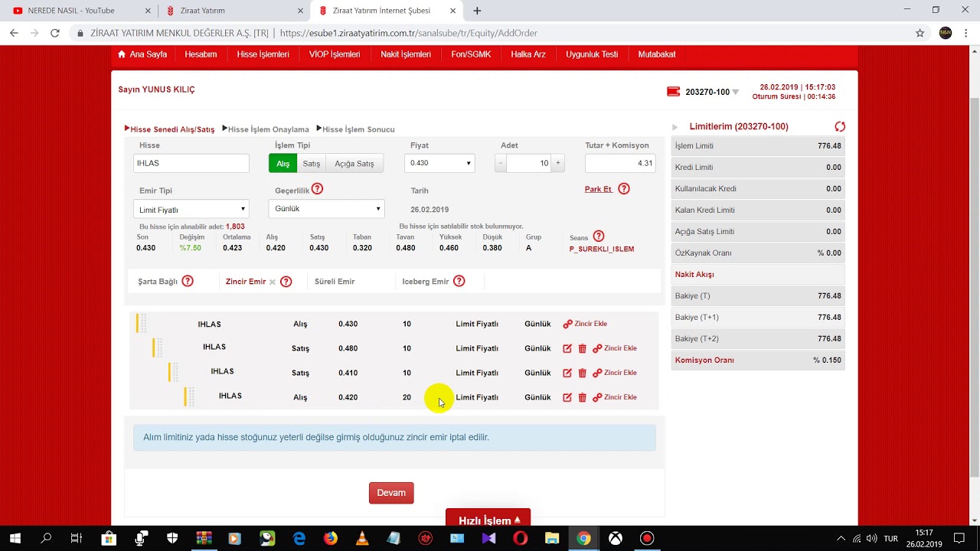Open a new browser tab

click(477, 11)
